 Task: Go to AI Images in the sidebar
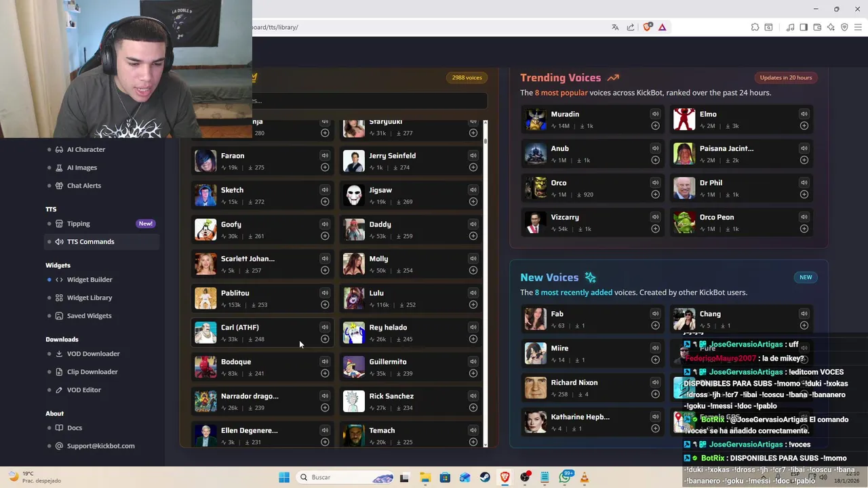82,167
